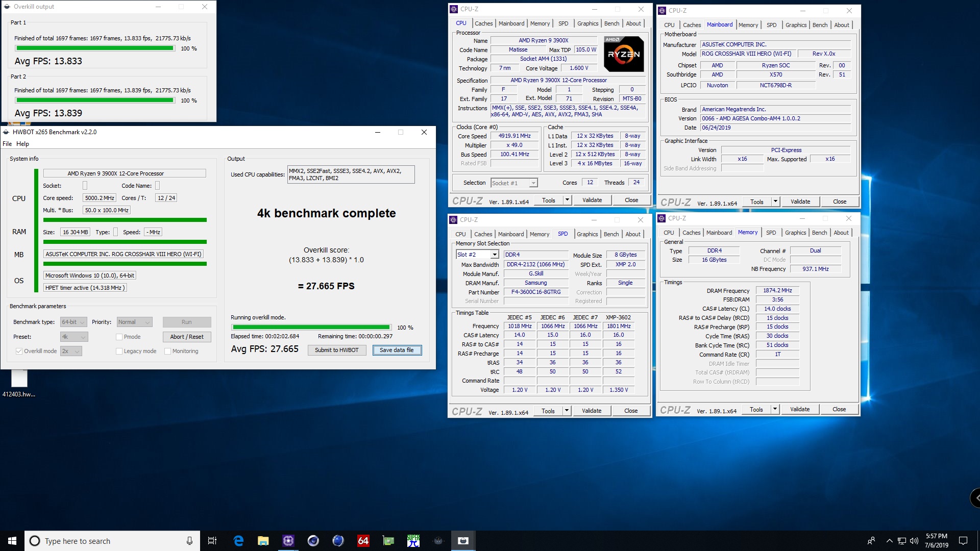
Task: Click the Type here to search box
Action: (112, 541)
